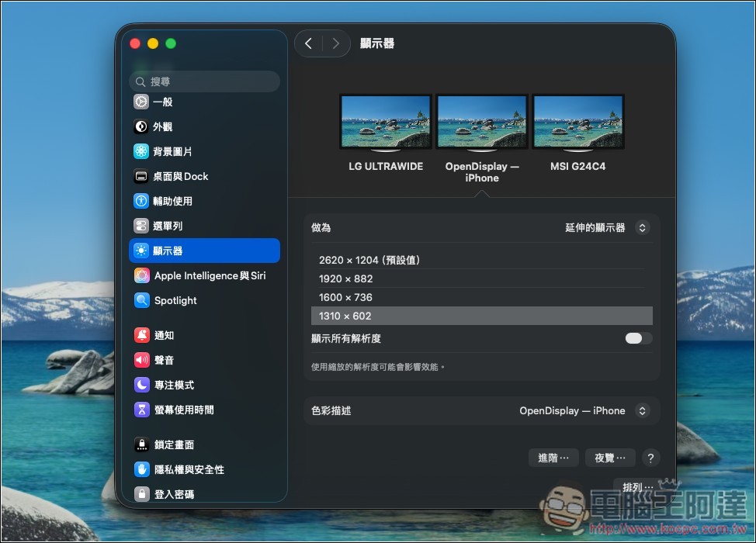Choose resolution 1920 × 882

(x=482, y=278)
